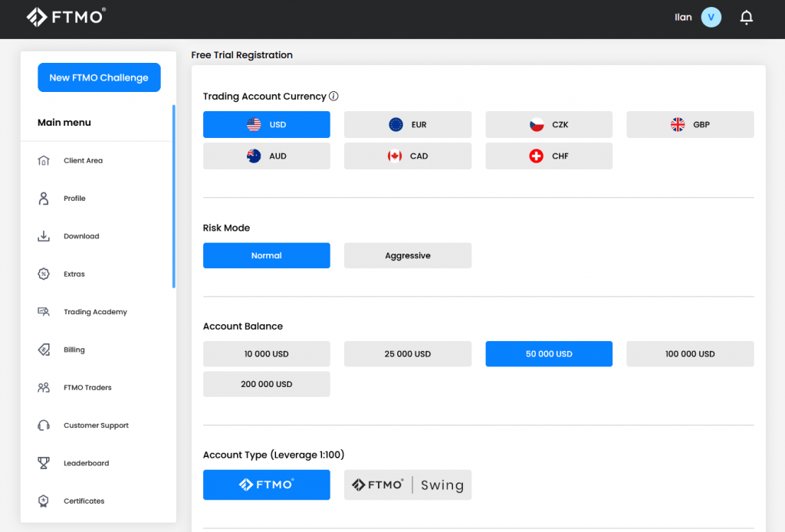This screenshot has height=532, width=785.
Task: Open Trading Academy from main menu
Action: pyautogui.click(x=95, y=312)
